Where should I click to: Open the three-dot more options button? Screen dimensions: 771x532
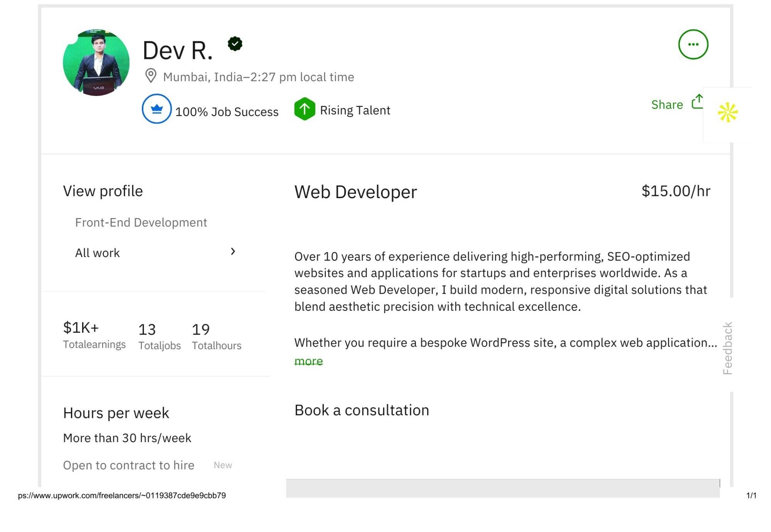(x=693, y=44)
